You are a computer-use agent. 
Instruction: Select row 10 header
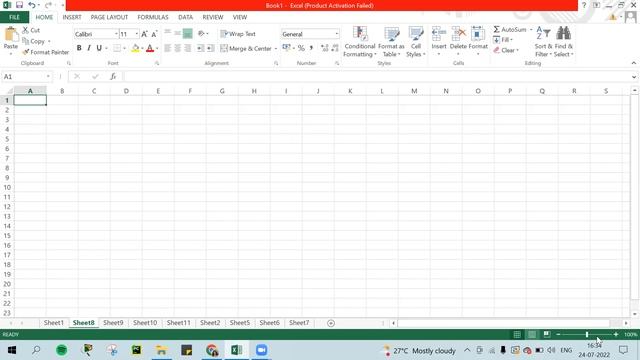[7, 187]
